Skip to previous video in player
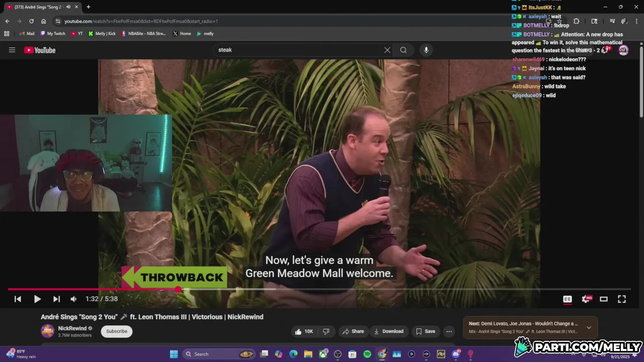The height and width of the screenshot is (362, 644). pyautogui.click(x=18, y=299)
